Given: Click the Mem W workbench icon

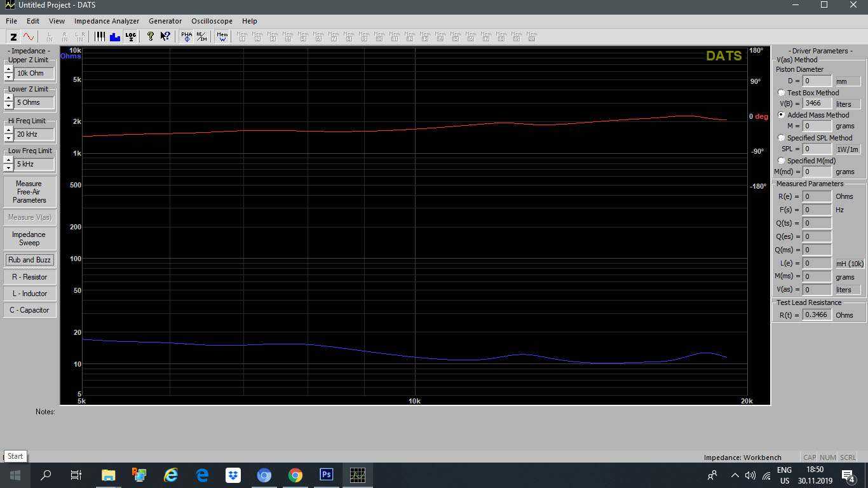Looking at the screenshot, I should 222,37.
